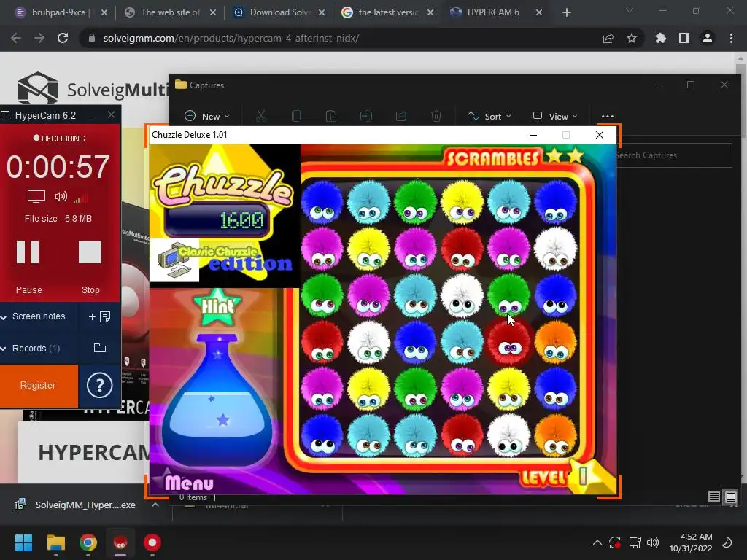Toggle screen capture monitor icon in HyperCam
747x560 pixels.
36,196
